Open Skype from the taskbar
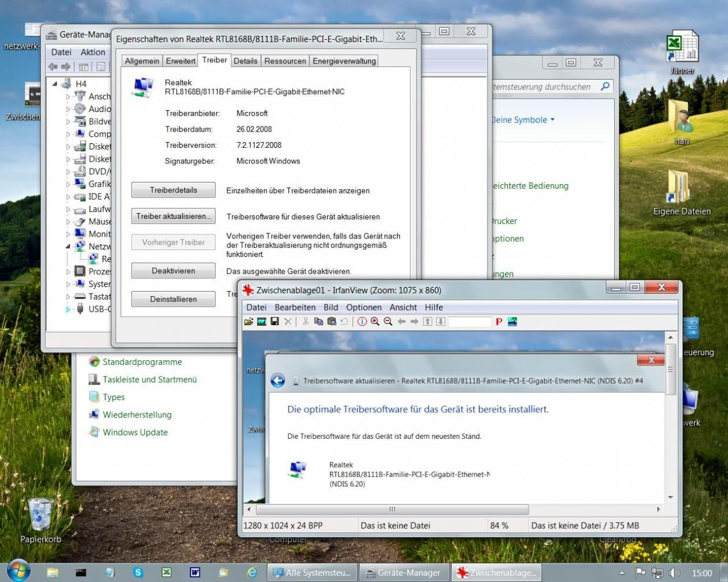The image size is (728, 582). (x=138, y=572)
